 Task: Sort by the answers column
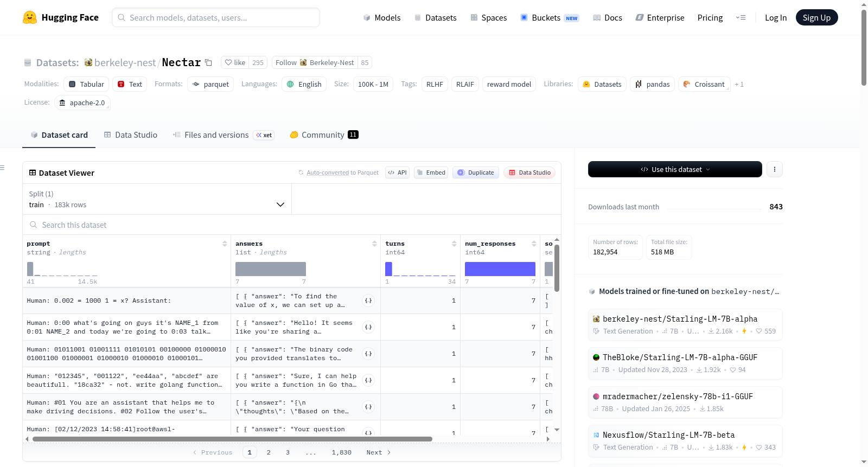tap(374, 244)
